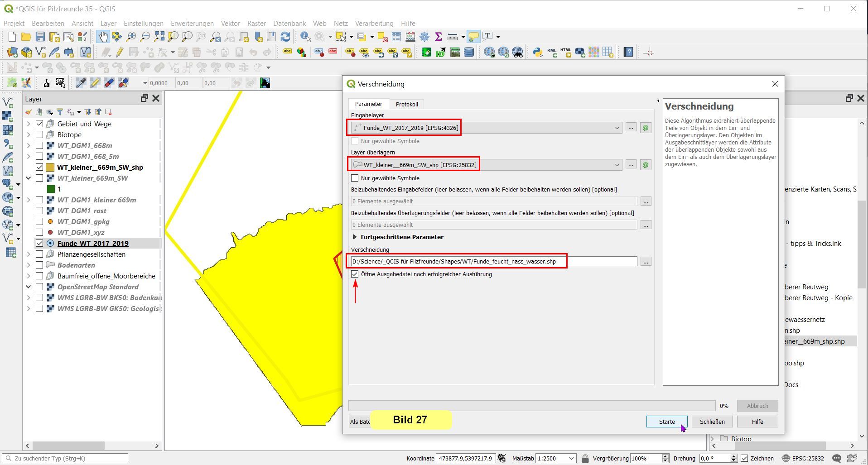Viewport: 868px width, 465px height.
Task: Click the Save Project floppy icon
Action: tap(40, 37)
